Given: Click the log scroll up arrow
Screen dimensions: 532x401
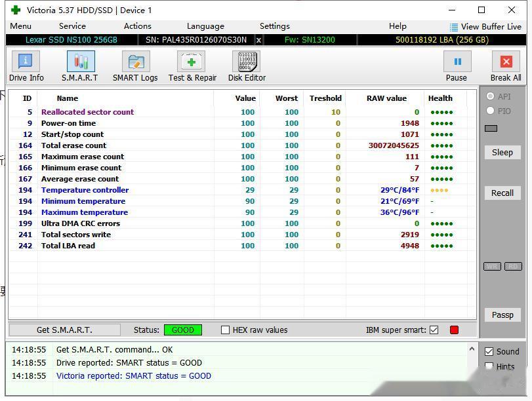Looking at the screenshot, I should click(472, 349).
